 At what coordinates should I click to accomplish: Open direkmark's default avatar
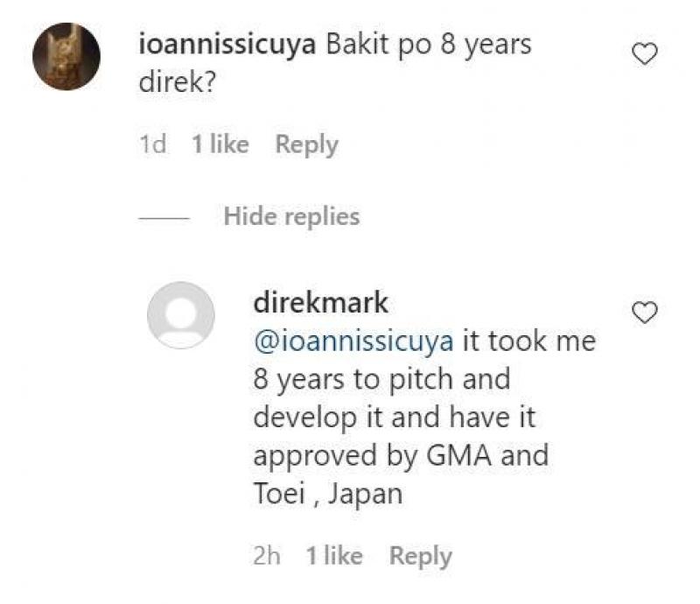tap(180, 315)
